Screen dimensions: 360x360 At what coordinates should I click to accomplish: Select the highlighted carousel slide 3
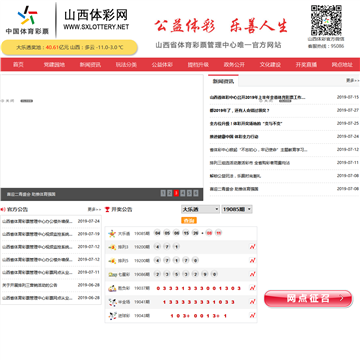pyautogui.click(x=176, y=193)
